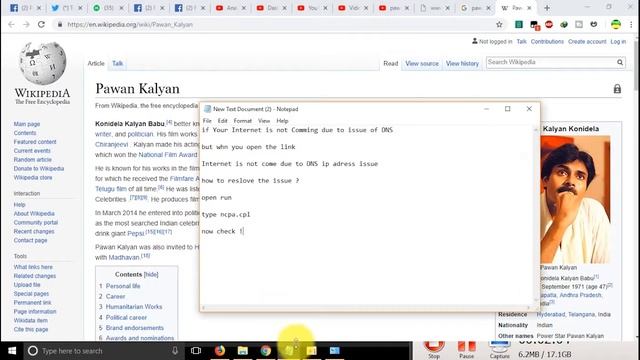
Task: Open a new browser tab with plus button
Action: tap(547, 8)
